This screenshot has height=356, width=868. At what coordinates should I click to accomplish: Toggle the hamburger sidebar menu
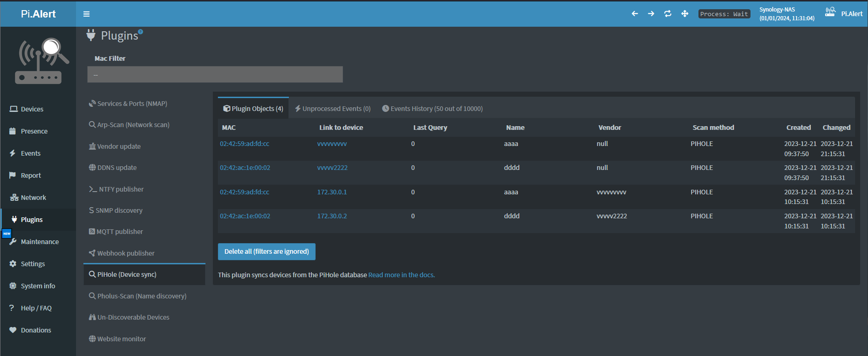point(86,14)
